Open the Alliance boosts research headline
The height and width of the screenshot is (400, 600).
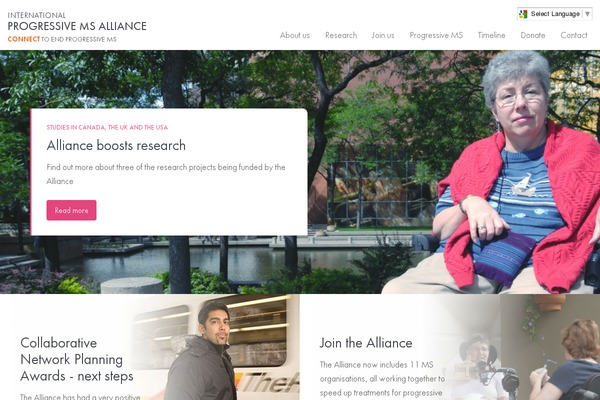[116, 145]
